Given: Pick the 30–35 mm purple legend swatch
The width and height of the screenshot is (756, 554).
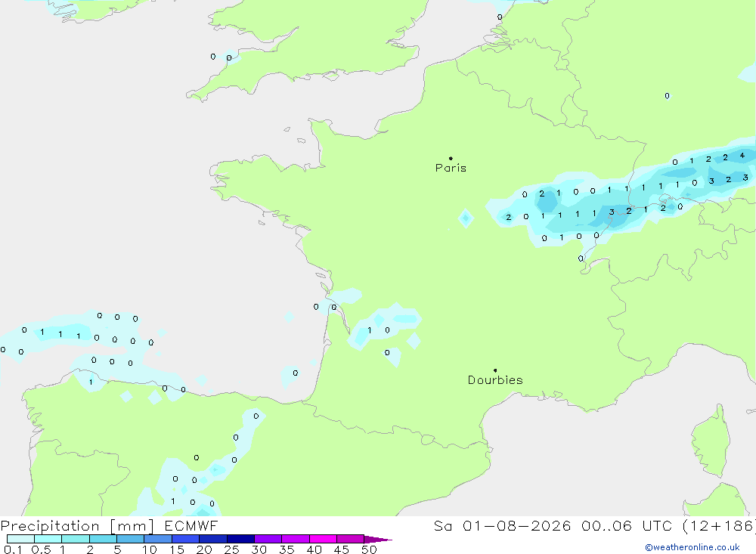Looking at the screenshot, I should (x=268, y=539).
